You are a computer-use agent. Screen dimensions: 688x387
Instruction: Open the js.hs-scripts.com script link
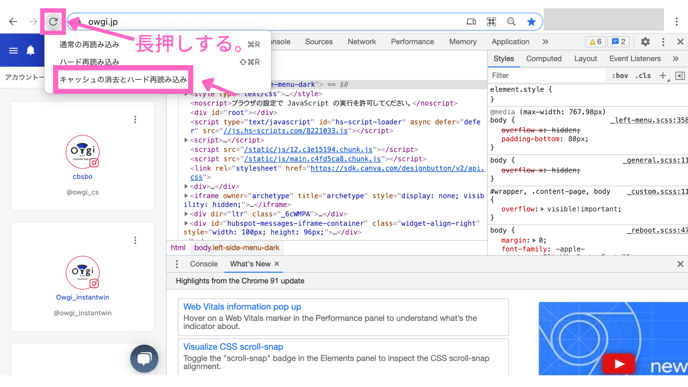tap(285, 131)
